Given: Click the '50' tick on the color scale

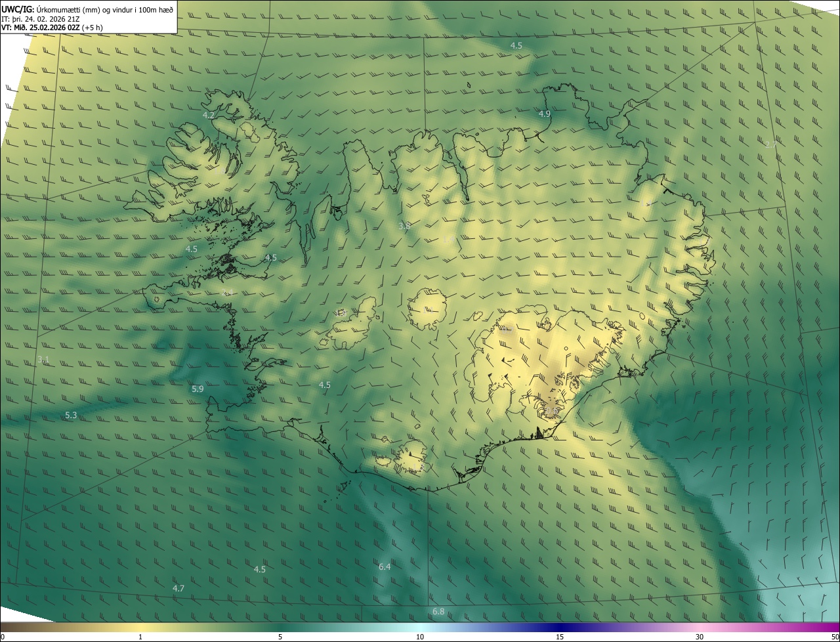Looking at the screenshot, I should click(835, 637).
